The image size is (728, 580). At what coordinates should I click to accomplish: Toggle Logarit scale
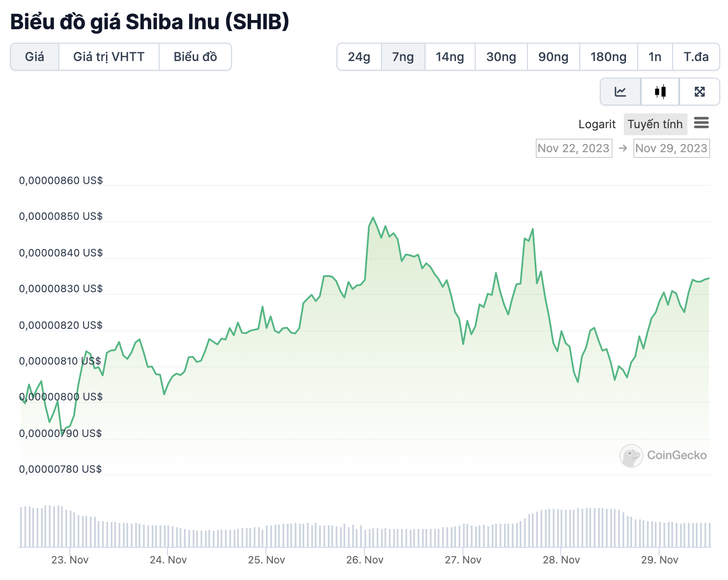[x=597, y=124]
